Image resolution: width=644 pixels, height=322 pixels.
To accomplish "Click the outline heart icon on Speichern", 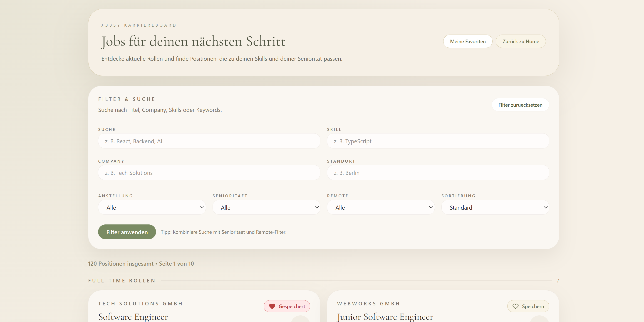I will [515, 306].
